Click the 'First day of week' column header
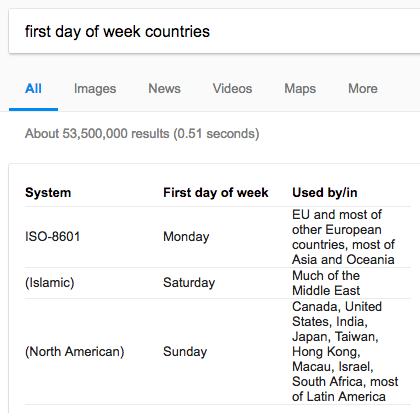The height and width of the screenshot is (413, 420). pyautogui.click(x=216, y=193)
